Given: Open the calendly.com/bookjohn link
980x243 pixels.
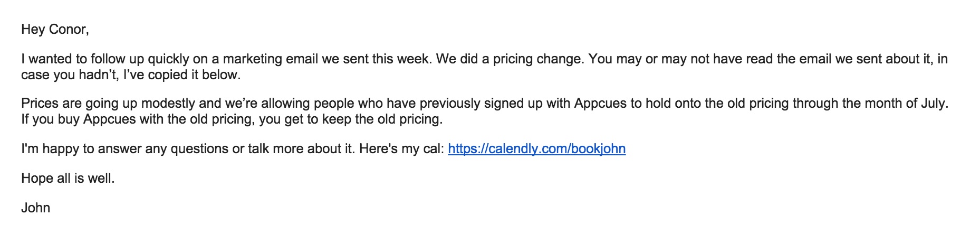Looking at the screenshot, I should (x=536, y=149).
